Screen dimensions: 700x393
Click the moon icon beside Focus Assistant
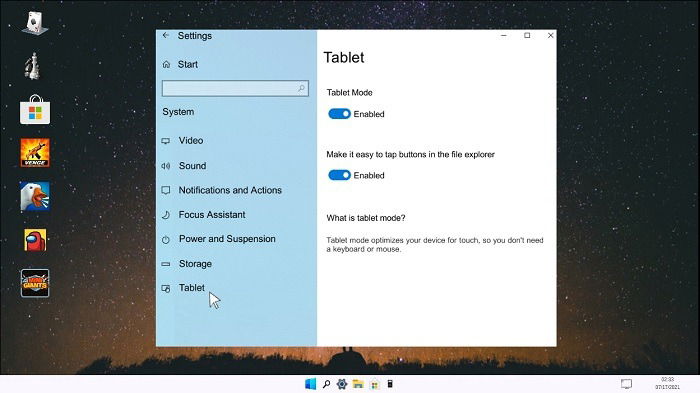[166, 215]
